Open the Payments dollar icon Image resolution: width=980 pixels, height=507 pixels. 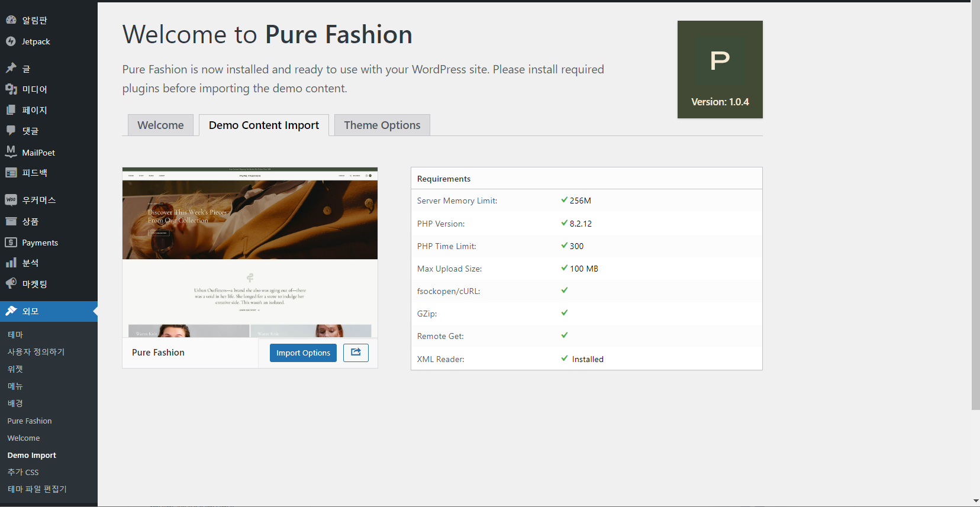click(x=11, y=243)
